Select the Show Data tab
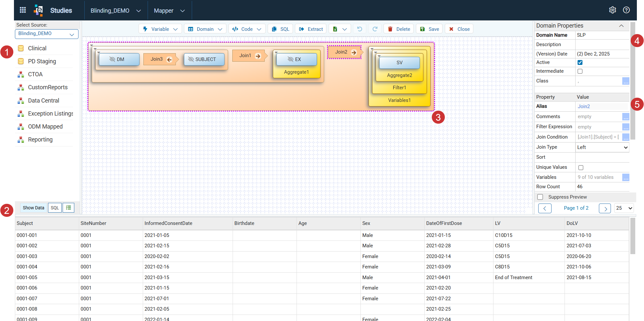 [x=33, y=208]
